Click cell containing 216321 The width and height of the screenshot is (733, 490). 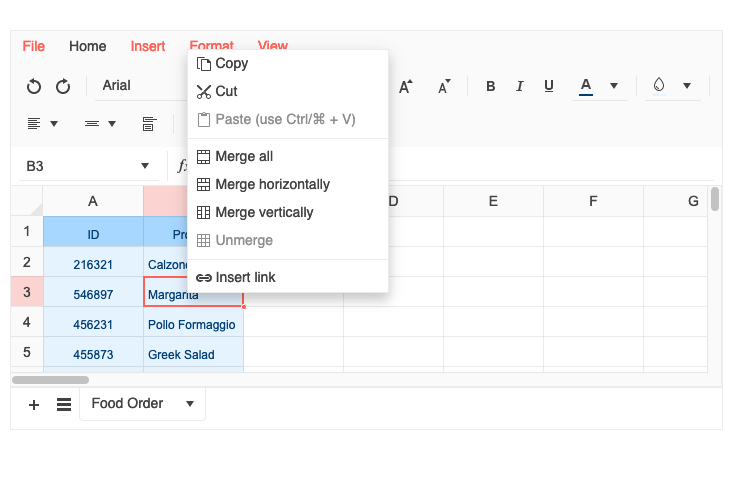(x=93, y=264)
